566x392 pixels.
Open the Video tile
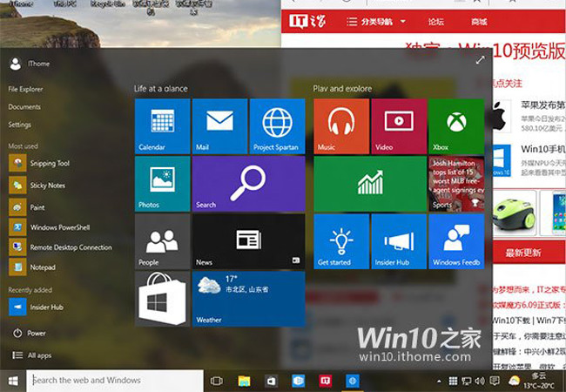[x=399, y=126]
